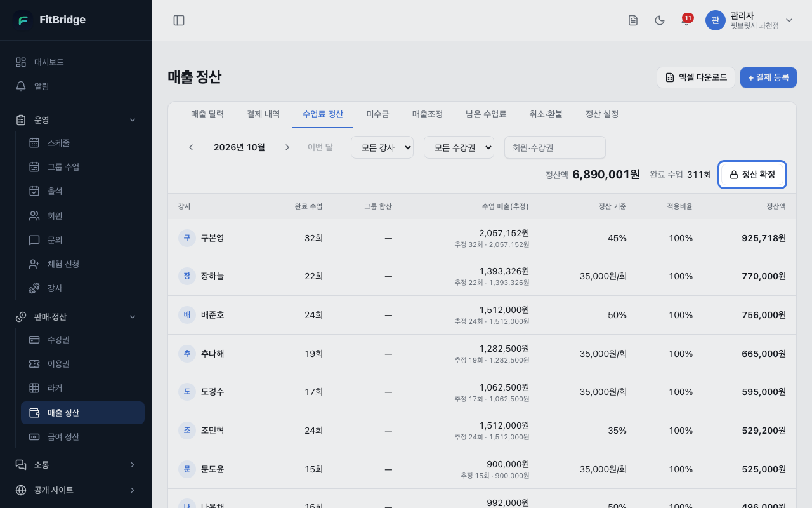The height and width of the screenshot is (508, 812).
Task: Select instructor row 구본영
Action: 482,238
